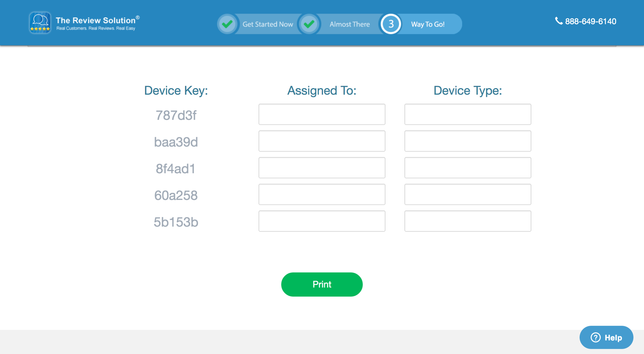Screen dimensions: 644x354
Task: Click Device Type field for 8f4ad1
Action: [x=468, y=168]
